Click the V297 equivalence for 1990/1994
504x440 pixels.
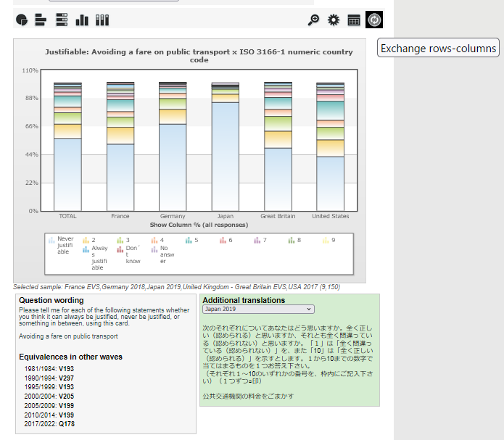(x=66, y=378)
